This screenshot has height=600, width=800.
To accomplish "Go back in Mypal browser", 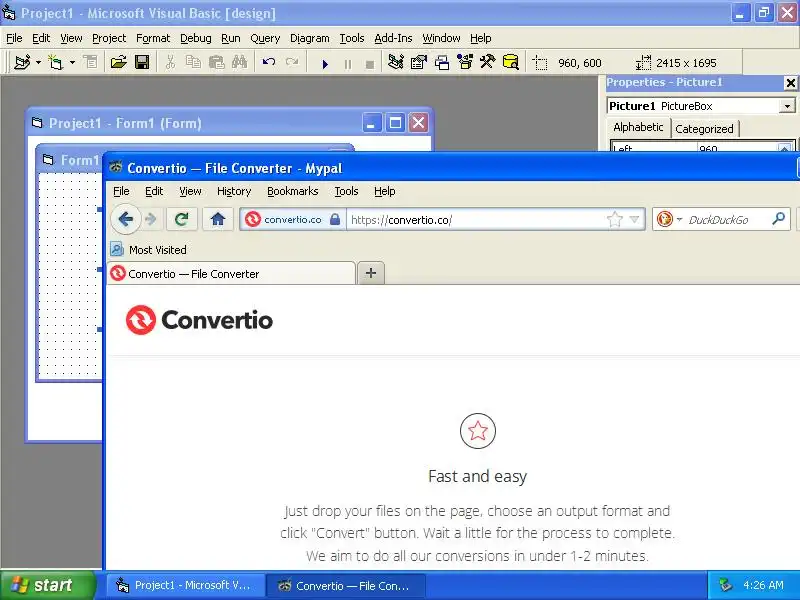I will pos(126,219).
